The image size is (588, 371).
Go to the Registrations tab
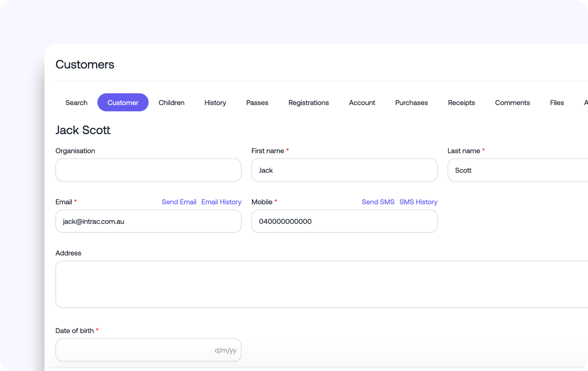(x=308, y=102)
